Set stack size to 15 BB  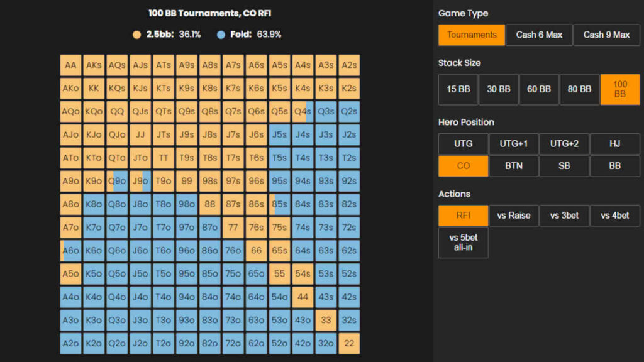(x=458, y=89)
